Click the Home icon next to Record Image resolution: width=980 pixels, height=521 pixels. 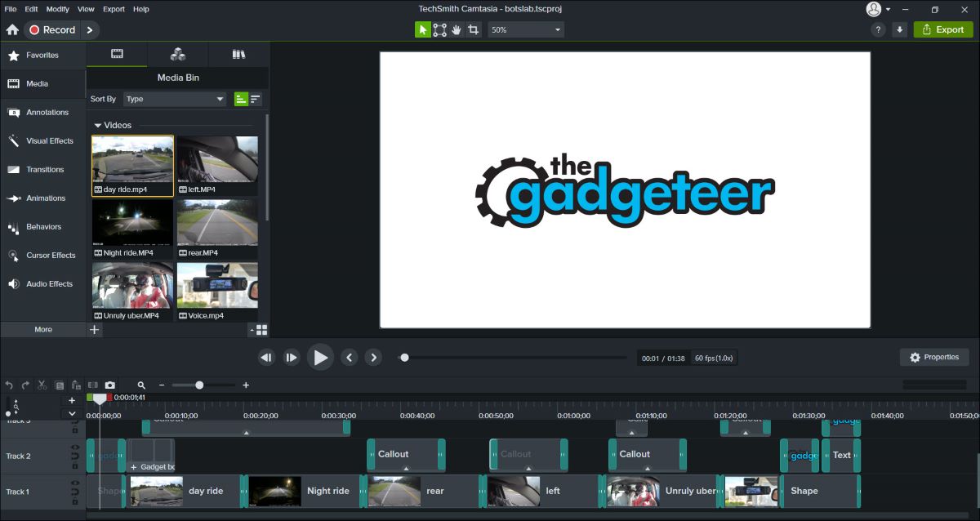pyautogui.click(x=12, y=29)
